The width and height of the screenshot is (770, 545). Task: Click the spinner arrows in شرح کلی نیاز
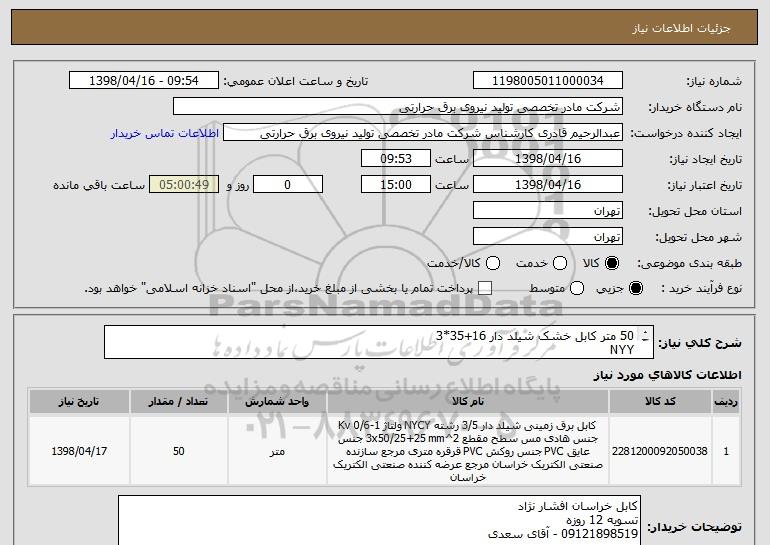(645, 335)
